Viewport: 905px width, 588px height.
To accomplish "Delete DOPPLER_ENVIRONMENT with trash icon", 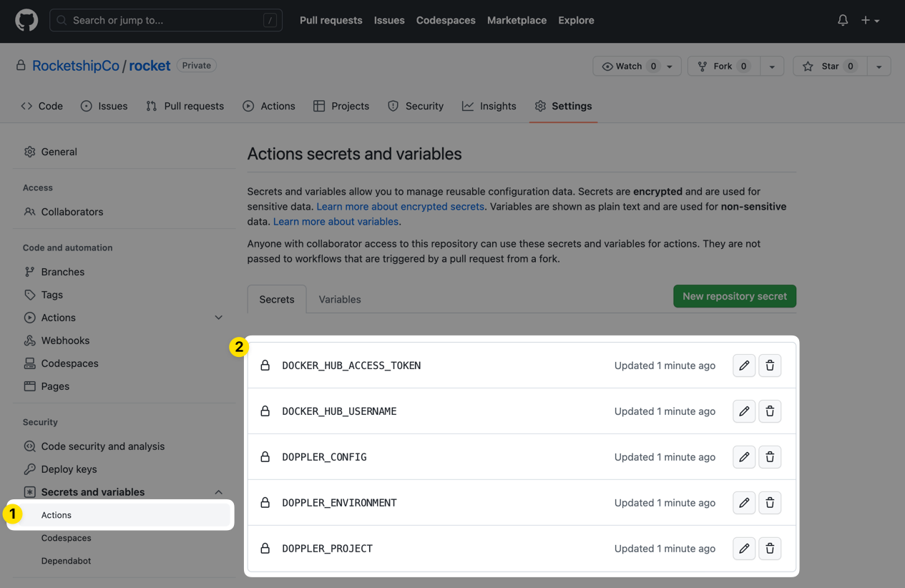I will [x=770, y=503].
